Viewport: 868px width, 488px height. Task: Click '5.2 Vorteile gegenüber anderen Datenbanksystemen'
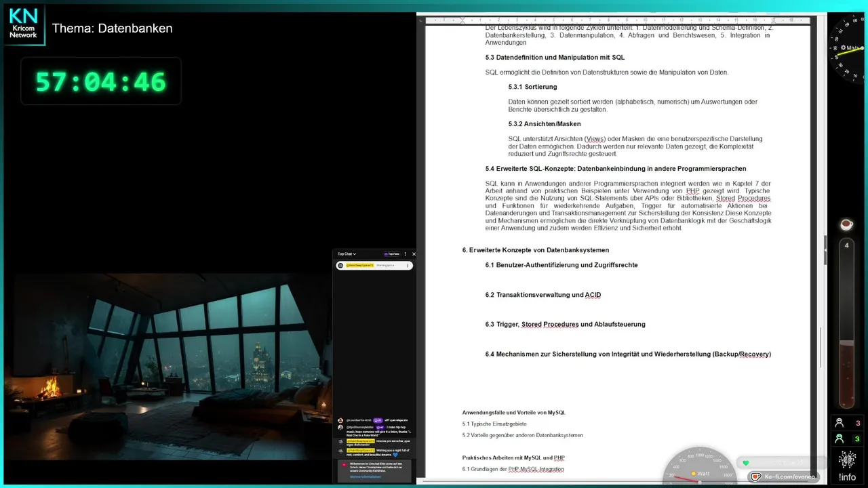(523, 435)
